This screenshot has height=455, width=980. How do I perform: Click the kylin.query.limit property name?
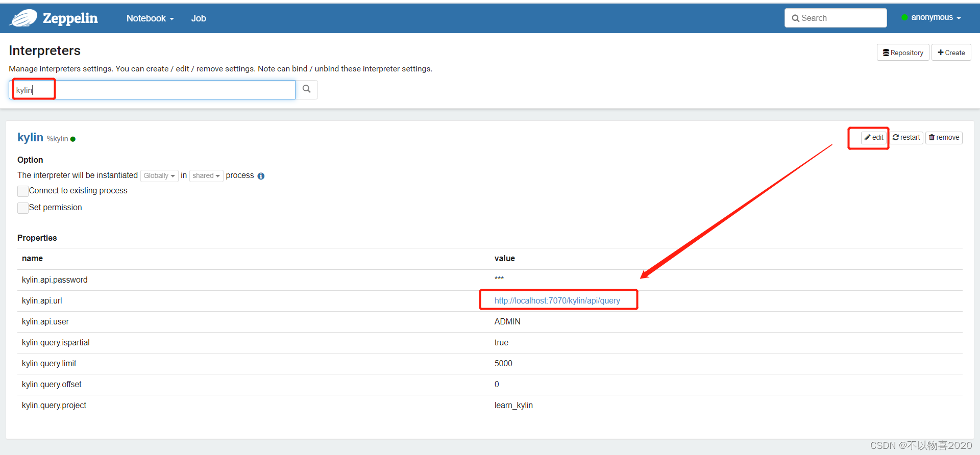[x=49, y=364]
